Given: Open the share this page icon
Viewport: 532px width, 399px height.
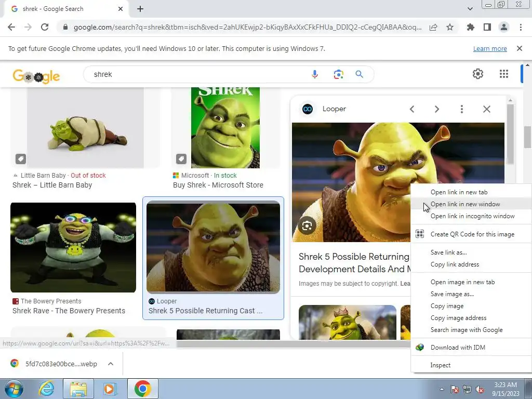Looking at the screenshot, I should 433,27.
